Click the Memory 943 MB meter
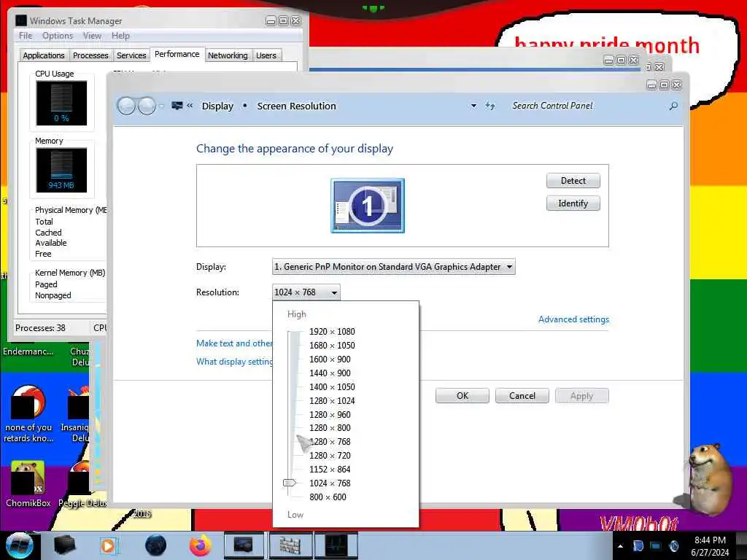Screen dimensions: 747x560 (61, 170)
